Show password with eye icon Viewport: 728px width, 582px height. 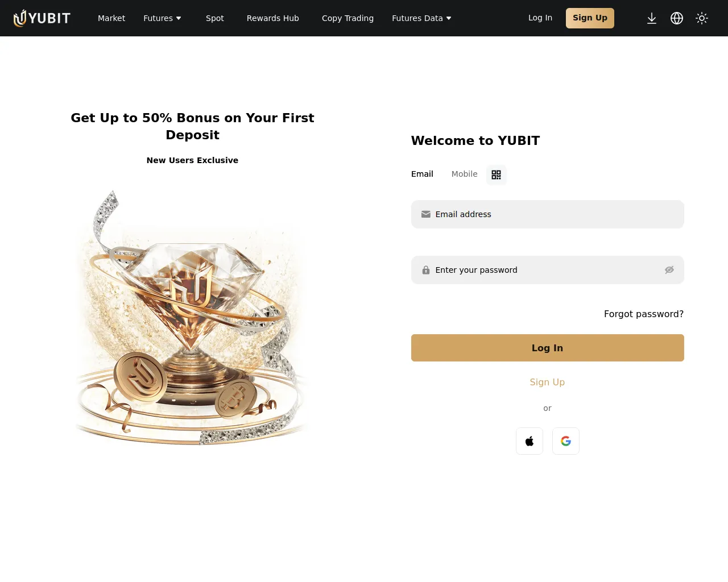coord(669,270)
